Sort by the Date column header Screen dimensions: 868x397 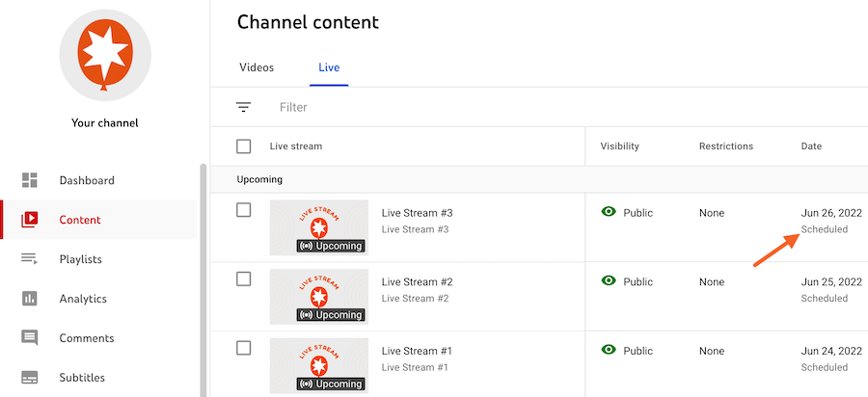[811, 146]
